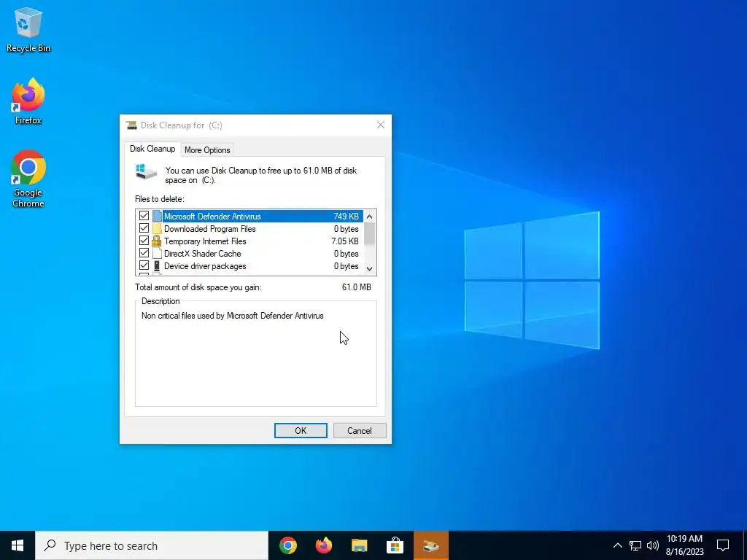
Task: Click the 61.0 MB total space value
Action: tap(356, 287)
